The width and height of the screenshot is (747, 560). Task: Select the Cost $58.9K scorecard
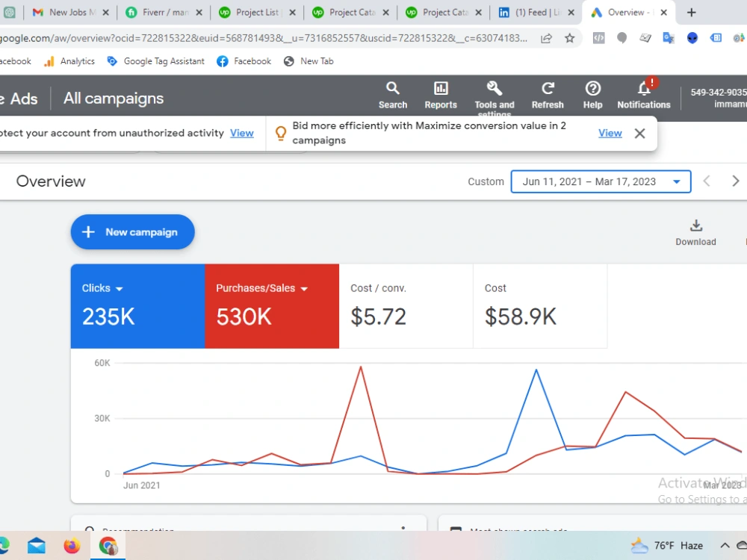pyautogui.click(x=540, y=306)
